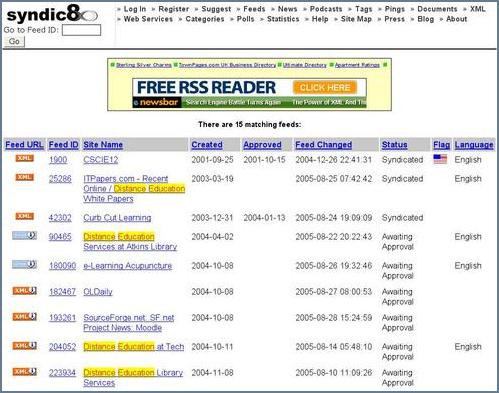Open the Feeds menu link

254,9
